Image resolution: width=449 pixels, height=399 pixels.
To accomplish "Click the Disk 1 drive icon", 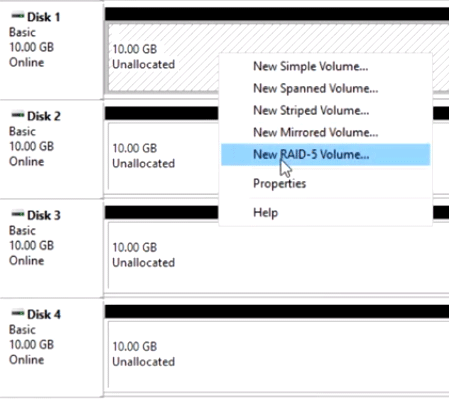I will coord(18,16).
